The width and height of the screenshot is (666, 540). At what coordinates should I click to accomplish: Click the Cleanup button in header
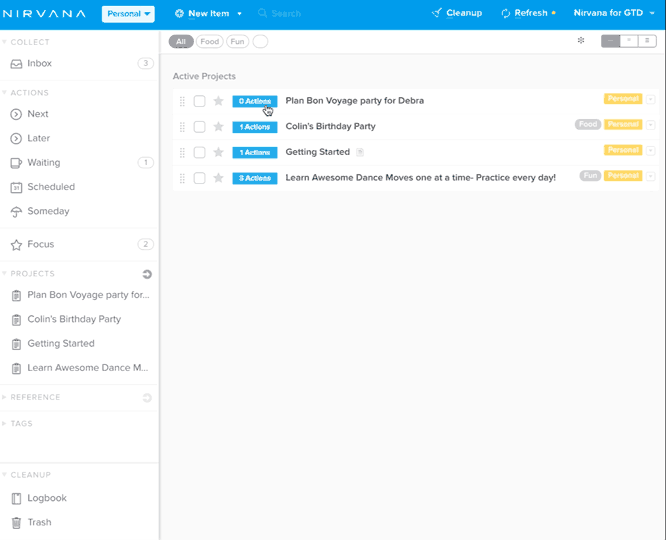pos(457,13)
